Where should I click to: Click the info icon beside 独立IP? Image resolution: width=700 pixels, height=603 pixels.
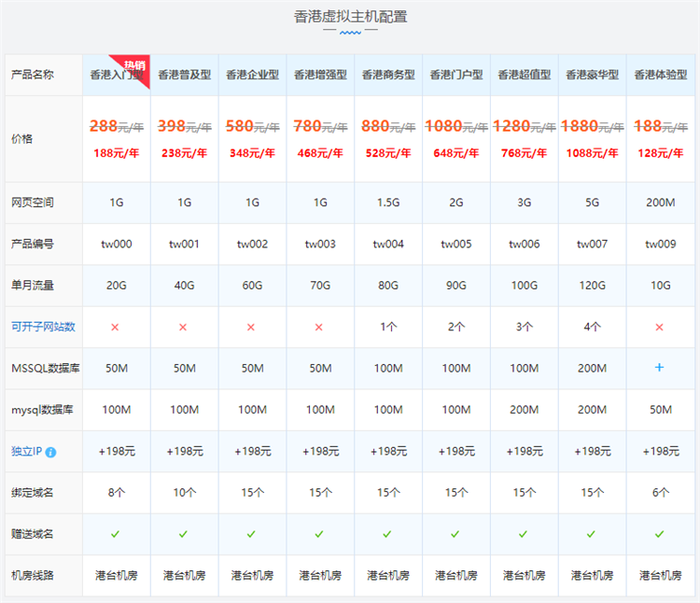51,452
